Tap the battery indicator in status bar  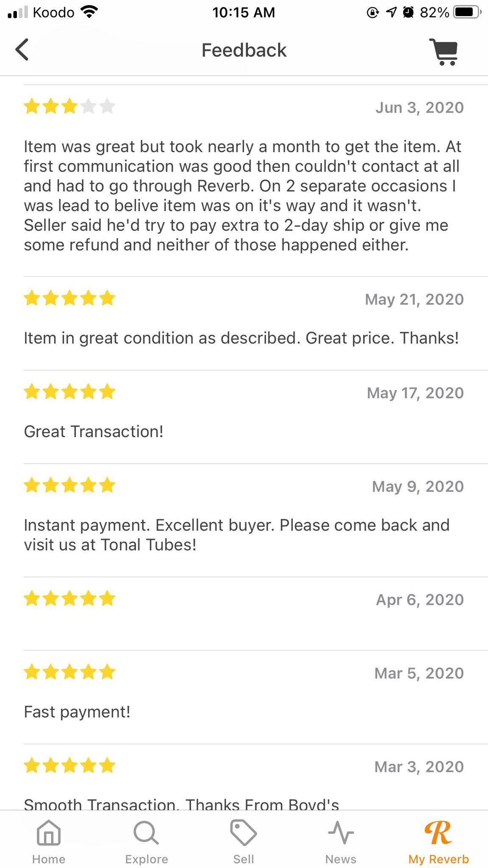[467, 12]
